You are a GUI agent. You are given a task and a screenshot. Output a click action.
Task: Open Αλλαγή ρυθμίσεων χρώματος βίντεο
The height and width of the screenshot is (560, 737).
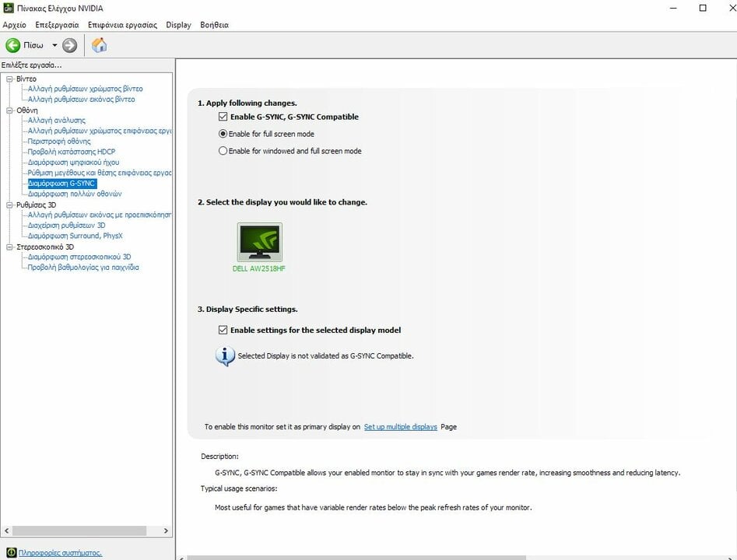pyautogui.click(x=85, y=89)
